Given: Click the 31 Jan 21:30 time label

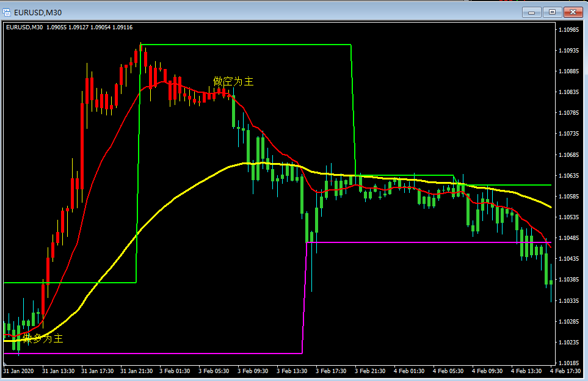Looking at the screenshot, I should (136, 371).
